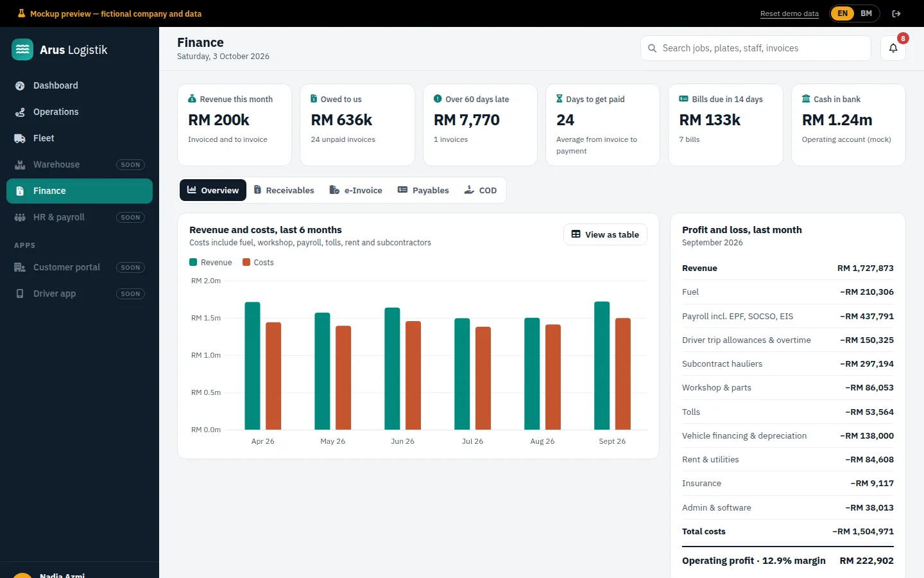This screenshot has height=578, width=924.
Task: Open the notifications bell
Action: click(x=893, y=48)
